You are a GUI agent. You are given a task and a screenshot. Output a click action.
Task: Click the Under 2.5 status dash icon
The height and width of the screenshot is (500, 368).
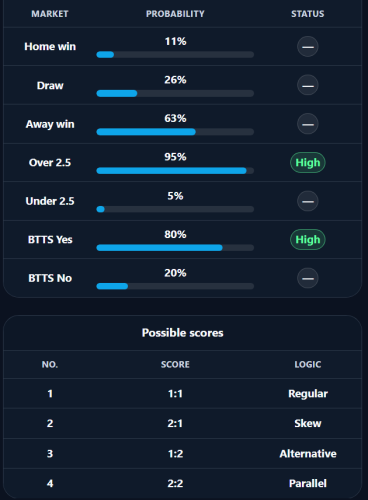[x=307, y=201]
